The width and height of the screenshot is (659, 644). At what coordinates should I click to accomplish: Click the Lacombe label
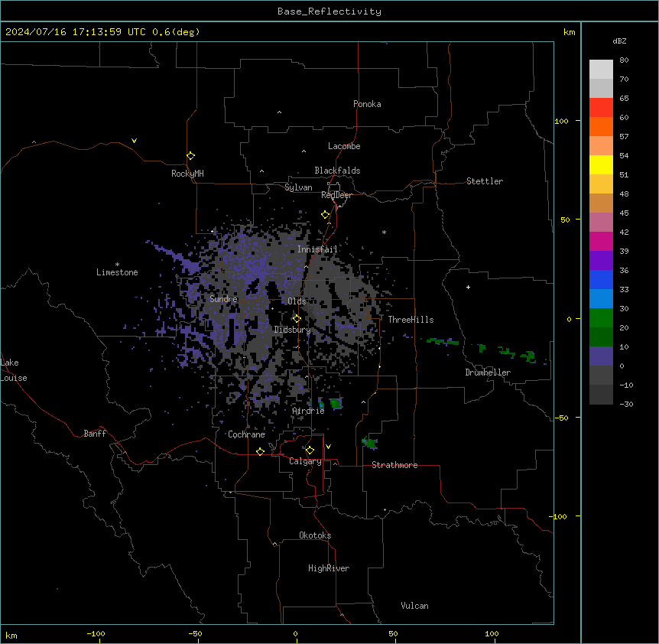(x=344, y=146)
